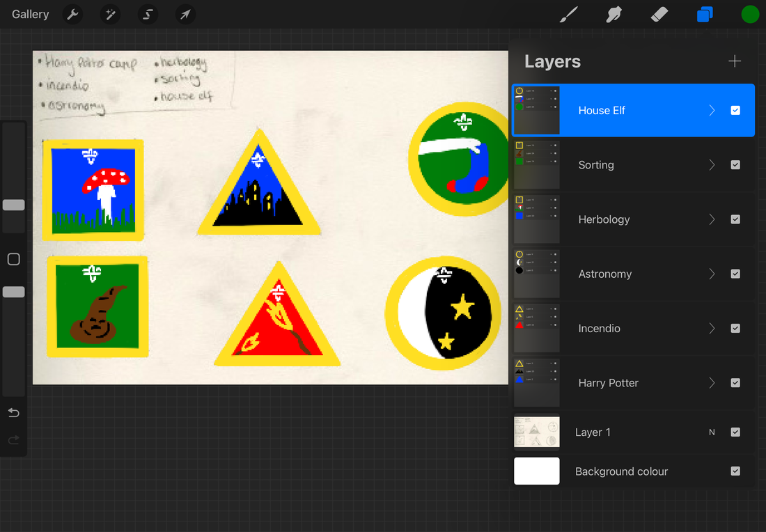Hide the Sorting layer group
Screen dimensions: 766x532
tap(735, 165)
